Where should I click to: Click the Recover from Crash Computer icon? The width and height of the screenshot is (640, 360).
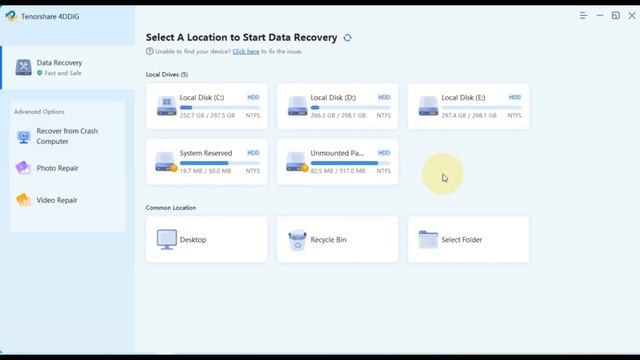click(23, 137)
